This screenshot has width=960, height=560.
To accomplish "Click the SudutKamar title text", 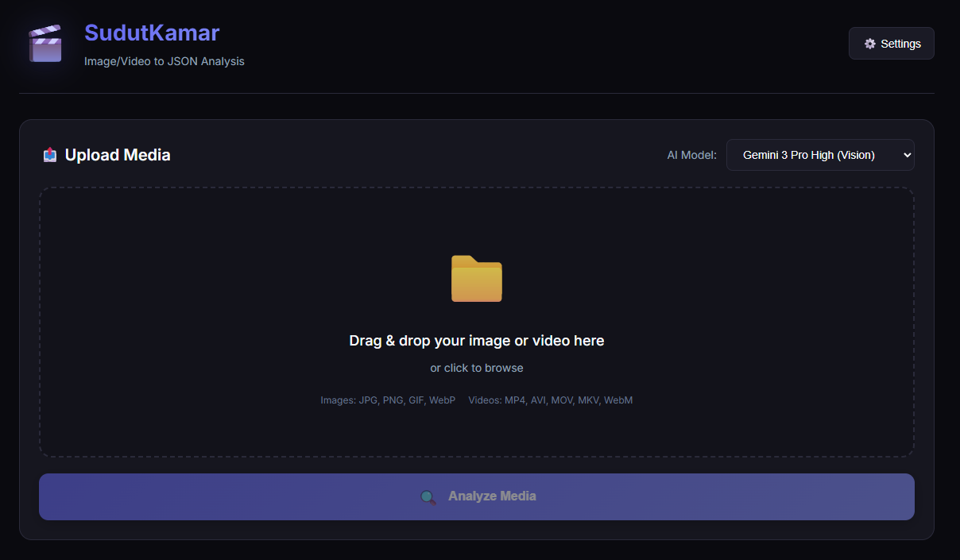I will point(152,33).
